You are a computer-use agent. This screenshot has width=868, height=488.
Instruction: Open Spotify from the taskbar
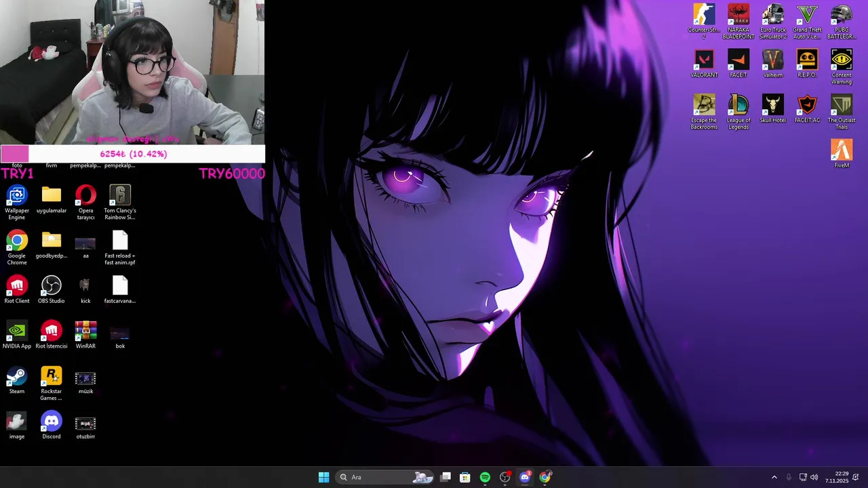(485, 477)
